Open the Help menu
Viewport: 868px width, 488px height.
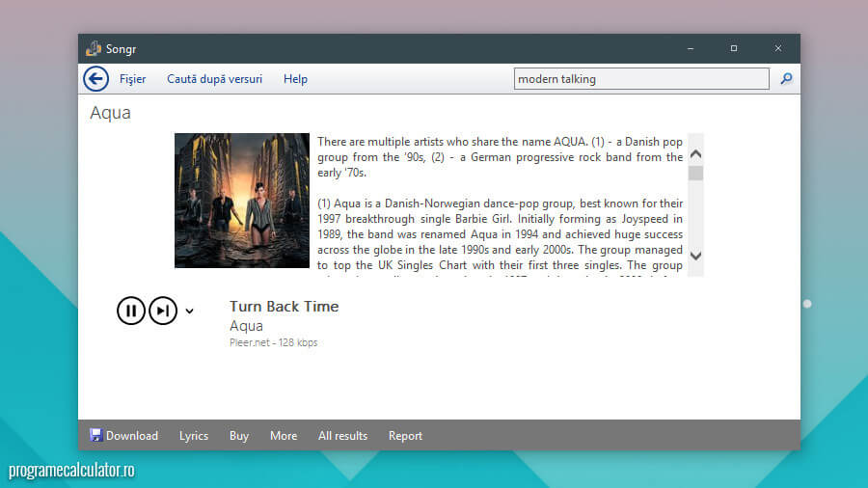(295, 79)
